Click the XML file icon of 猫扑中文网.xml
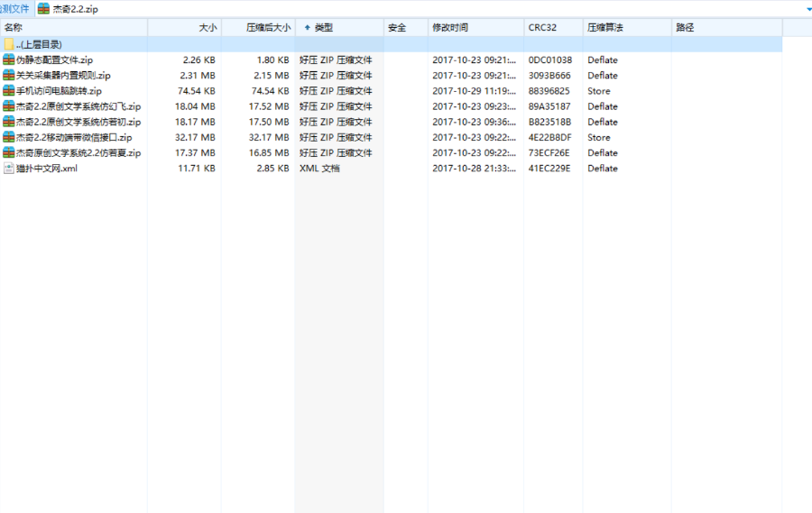Image resolution: width=812 pixels, height=513 pixels. point(9,169)
